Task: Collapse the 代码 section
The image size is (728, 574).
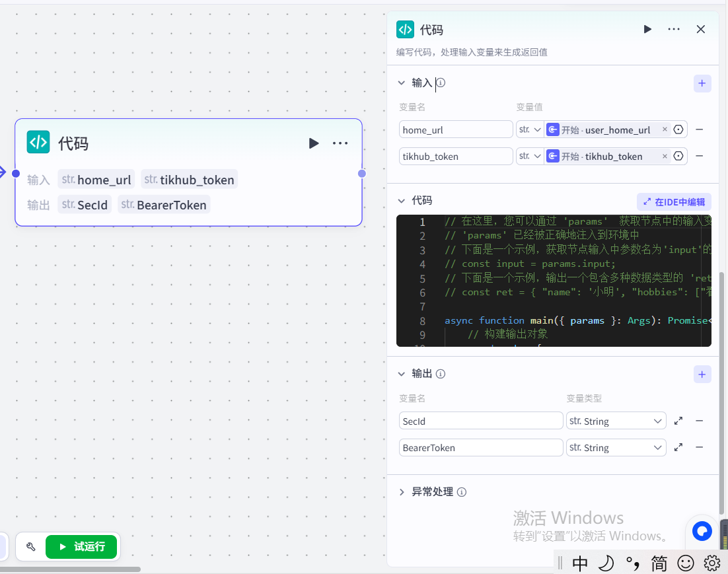Action: pos(401,201)
